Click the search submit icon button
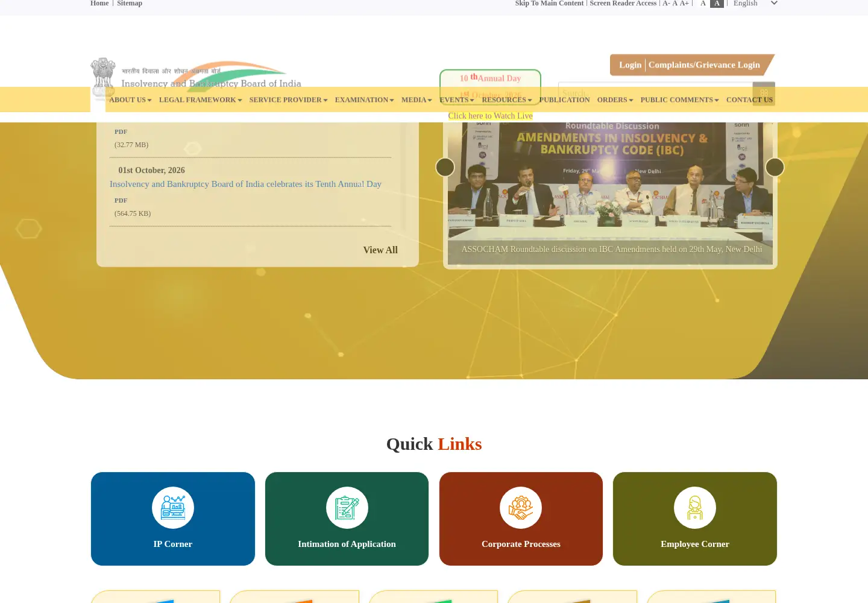 (764, 93)
